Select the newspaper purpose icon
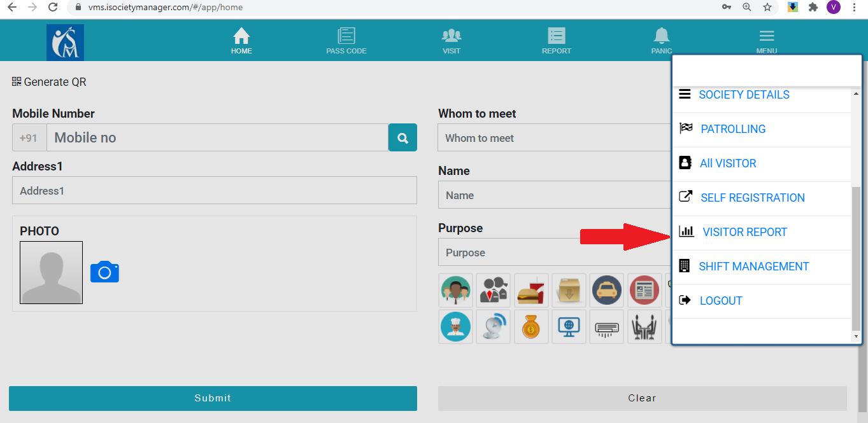The width and height of the screenshot is (868, 423). (x=644, y=291)
